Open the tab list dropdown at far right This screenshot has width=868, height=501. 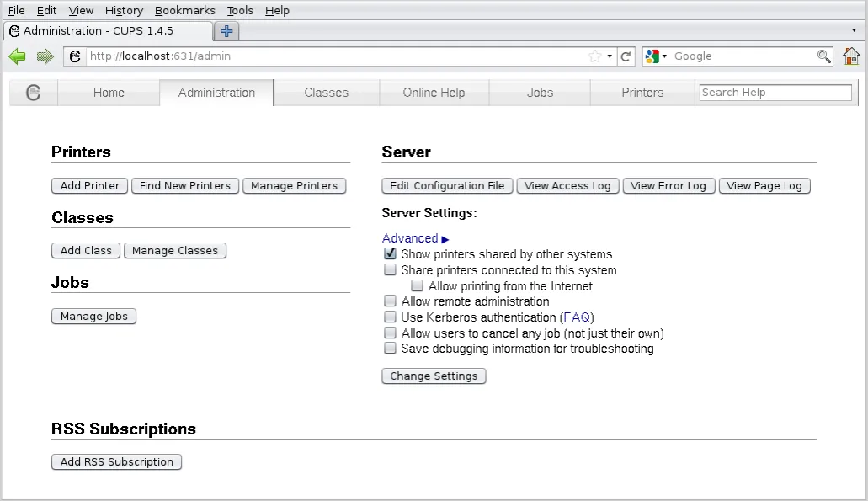(x=853, y=29)
